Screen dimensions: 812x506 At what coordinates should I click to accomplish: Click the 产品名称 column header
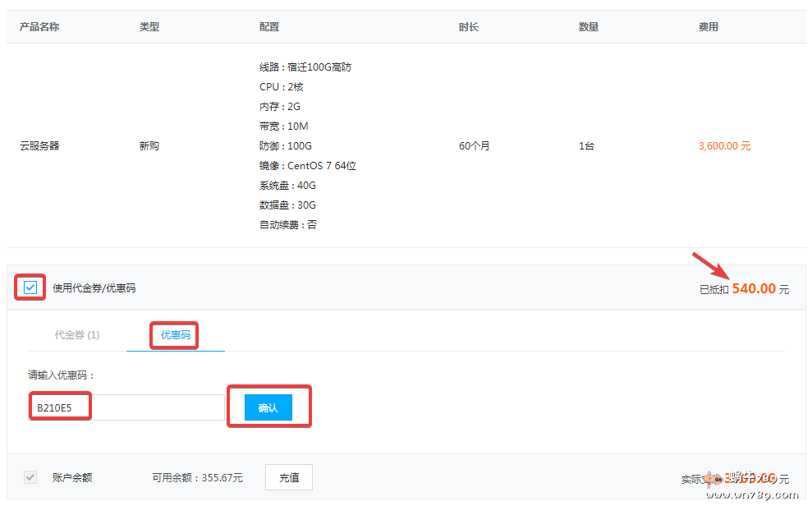pos(39,27)
